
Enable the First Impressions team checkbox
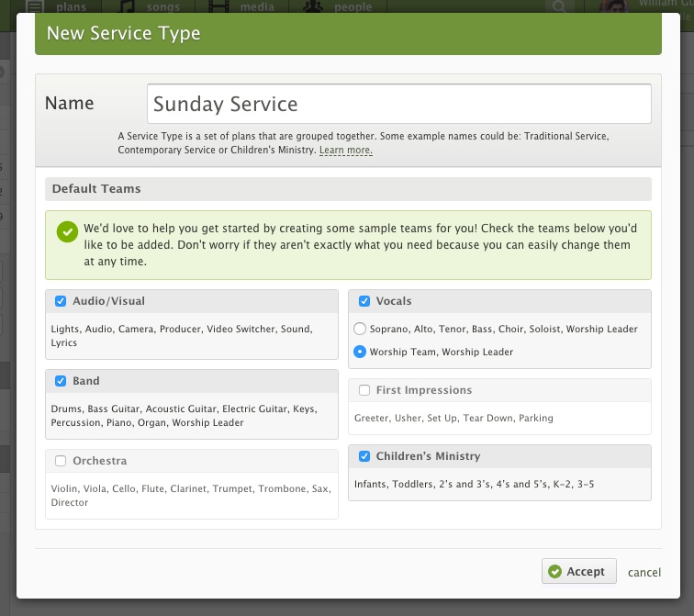[364, 390]
